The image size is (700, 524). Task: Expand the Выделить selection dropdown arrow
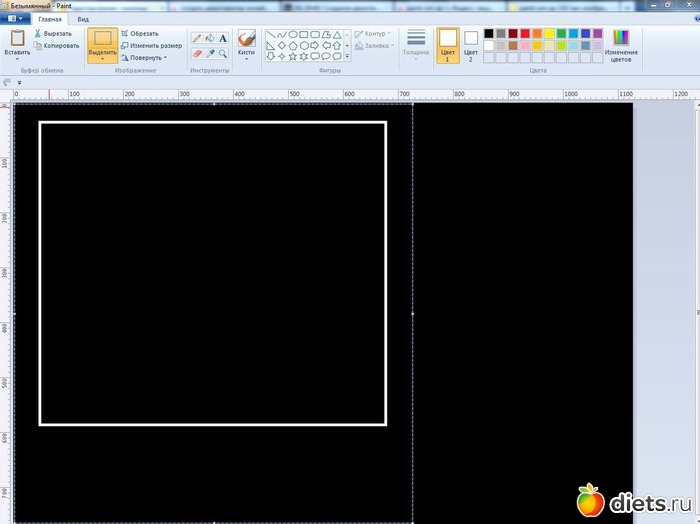pos(101,60)
